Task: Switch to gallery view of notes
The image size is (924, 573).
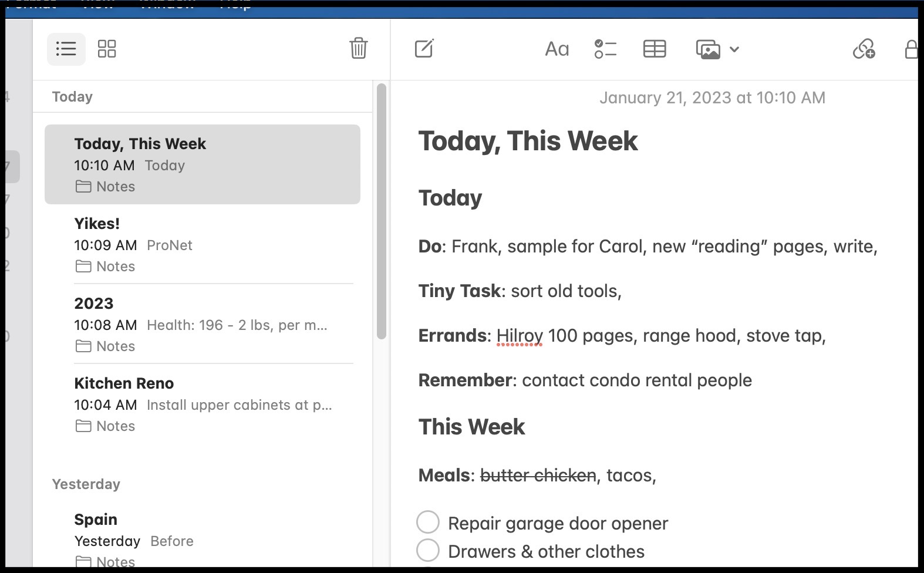Action: [107, 49]
